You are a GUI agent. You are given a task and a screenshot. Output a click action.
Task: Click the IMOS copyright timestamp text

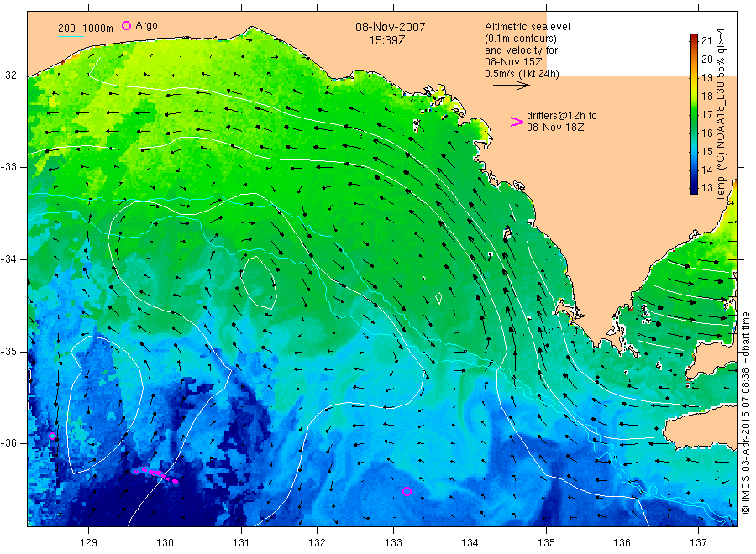click(x=745, y=412)
